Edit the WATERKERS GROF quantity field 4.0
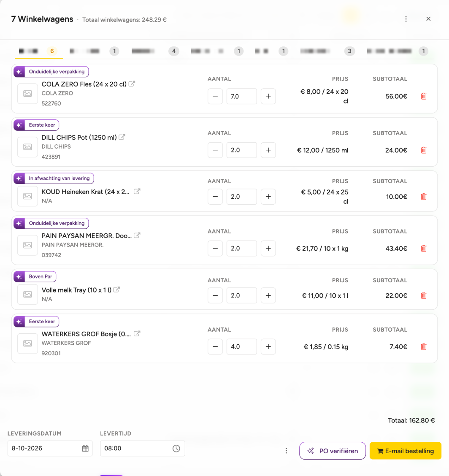Viewport: 449px width, 476px height. point(242,346)
